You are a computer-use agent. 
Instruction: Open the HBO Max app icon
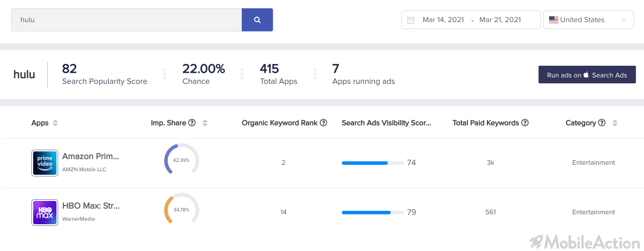(45, 213)
